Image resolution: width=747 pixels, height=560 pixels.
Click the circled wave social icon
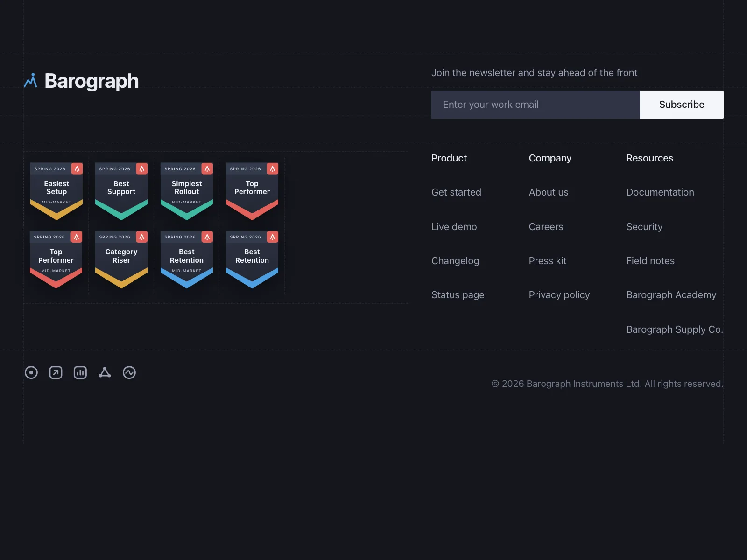[x=129, y=372]
